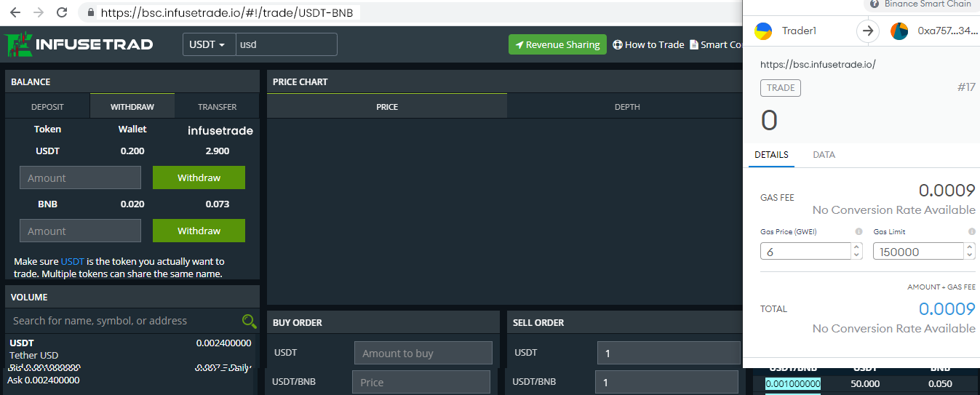The height and width of the screenshot is (395, 980).
Task: Click the Revenue Sharing button
Action: tap(557, 44)
